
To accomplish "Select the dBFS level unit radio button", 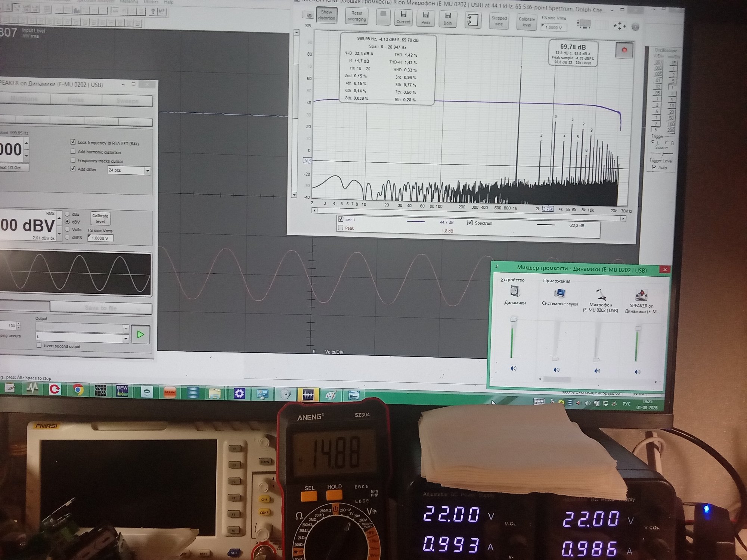I will coord(68,237).
